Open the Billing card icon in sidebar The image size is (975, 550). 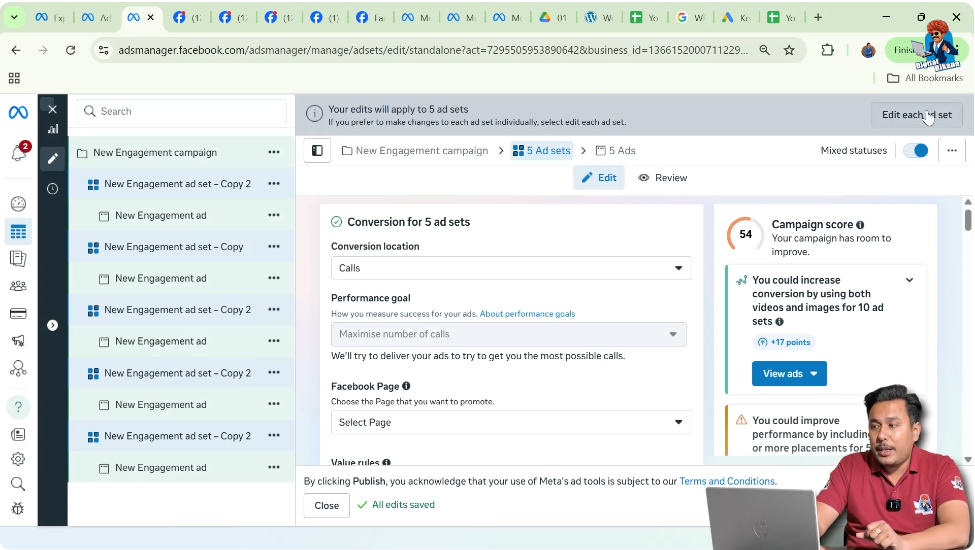coord(18,313)
